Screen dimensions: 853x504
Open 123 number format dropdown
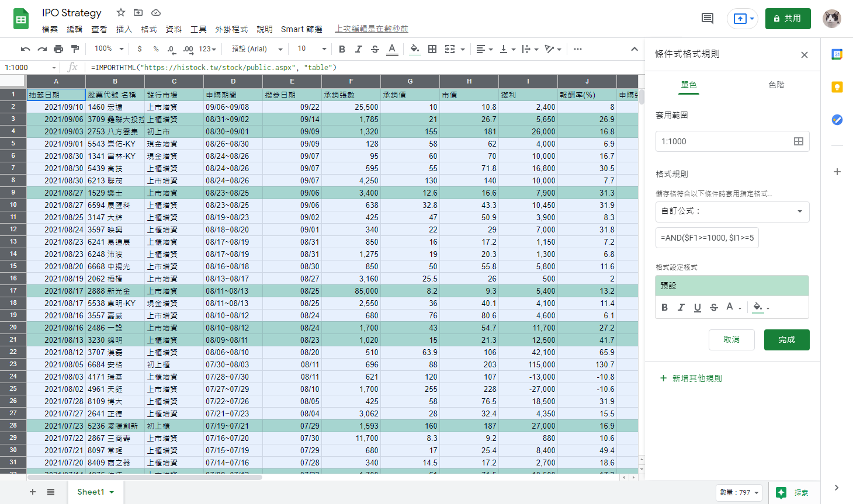tap(207, 49)
